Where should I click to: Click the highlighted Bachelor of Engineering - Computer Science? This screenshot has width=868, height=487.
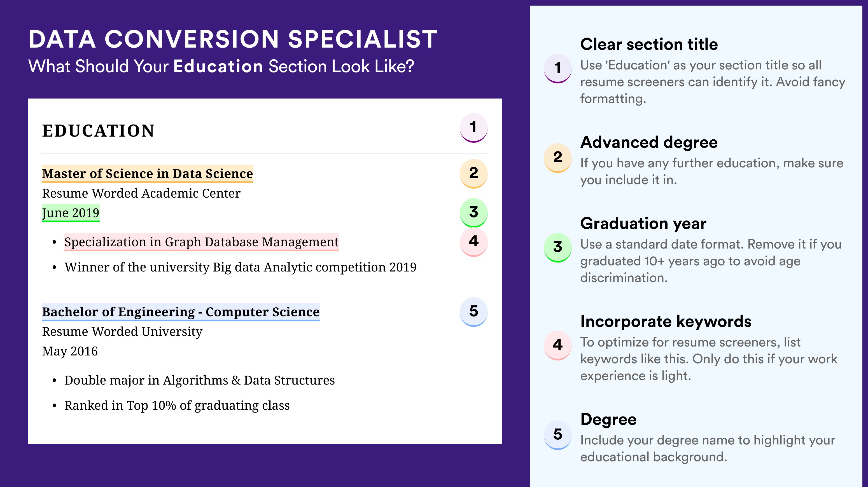tap(181, 312)
